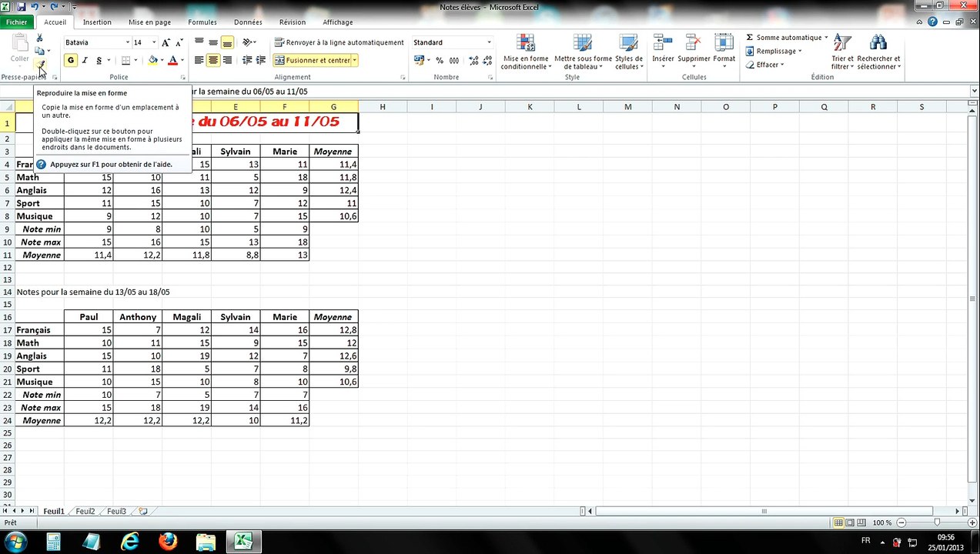
Task: Add a decimal place icon
Action: (473, 60)
